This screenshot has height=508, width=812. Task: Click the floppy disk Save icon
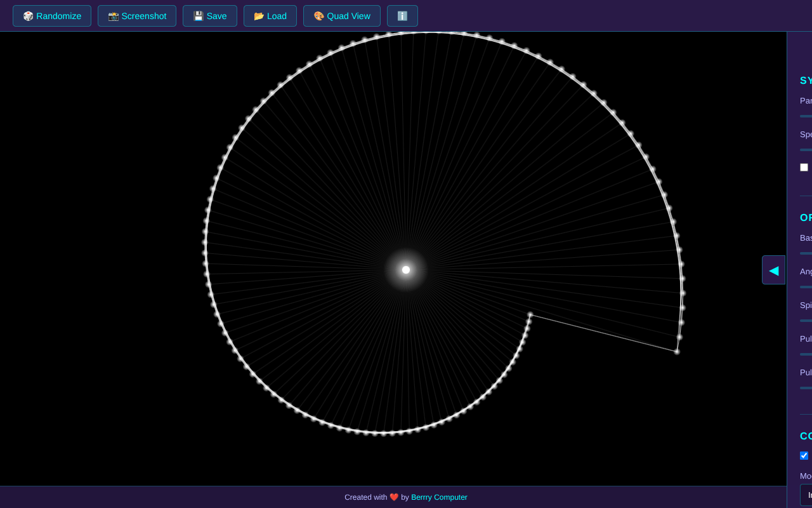tap(198, 16)
